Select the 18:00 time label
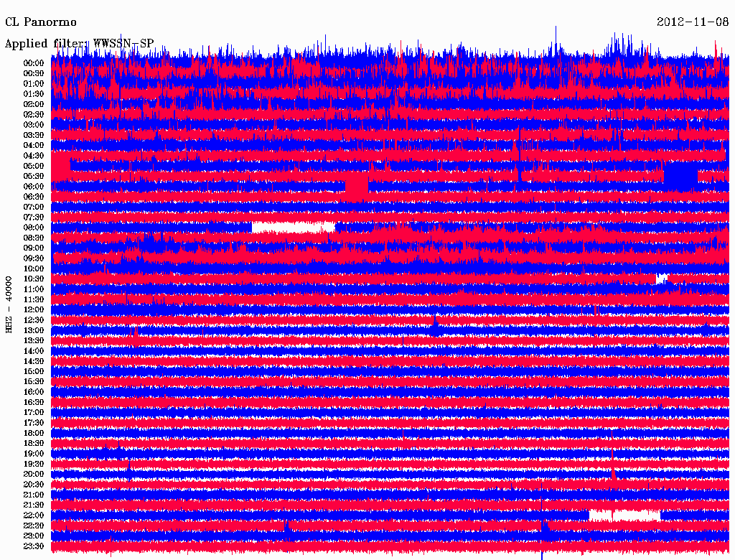Viewport: 735px width, 560px height. pyautogui.click(x=34, y=434)
